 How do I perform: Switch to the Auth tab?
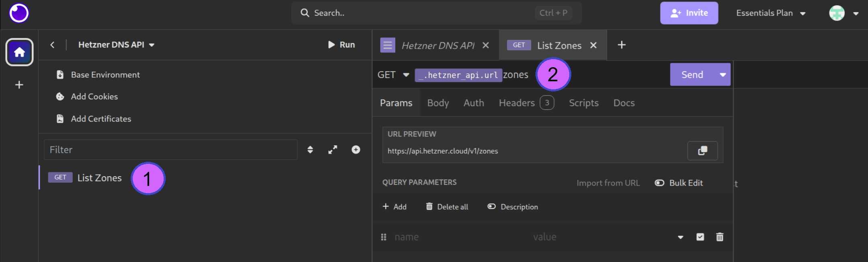click(x=474, y=103)
